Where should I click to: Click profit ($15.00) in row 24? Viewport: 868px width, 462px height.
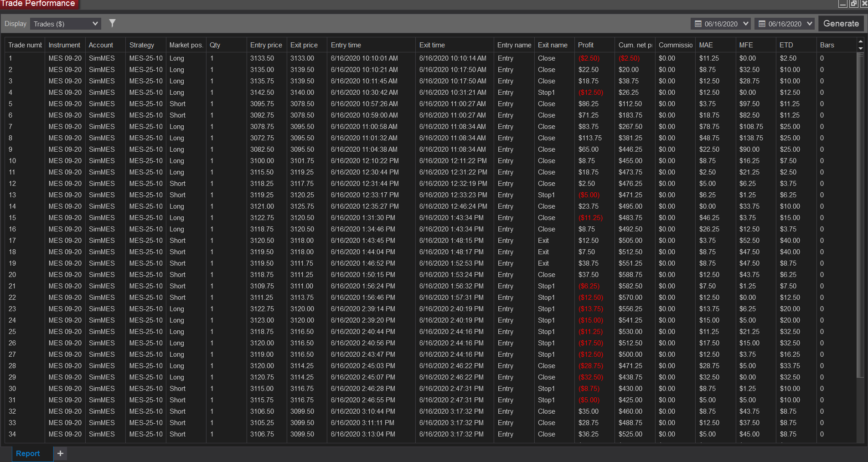click(x=591, y=320)
